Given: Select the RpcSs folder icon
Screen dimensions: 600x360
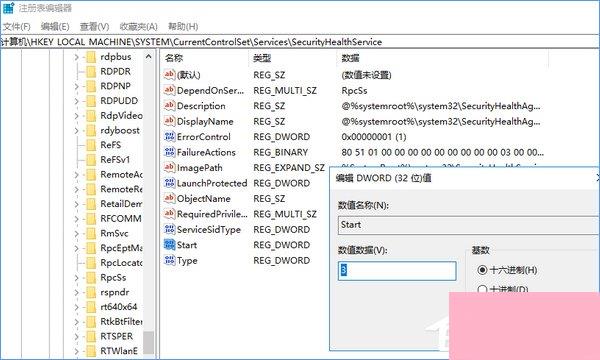Looking at the screenshot, I should click(91, 278).
